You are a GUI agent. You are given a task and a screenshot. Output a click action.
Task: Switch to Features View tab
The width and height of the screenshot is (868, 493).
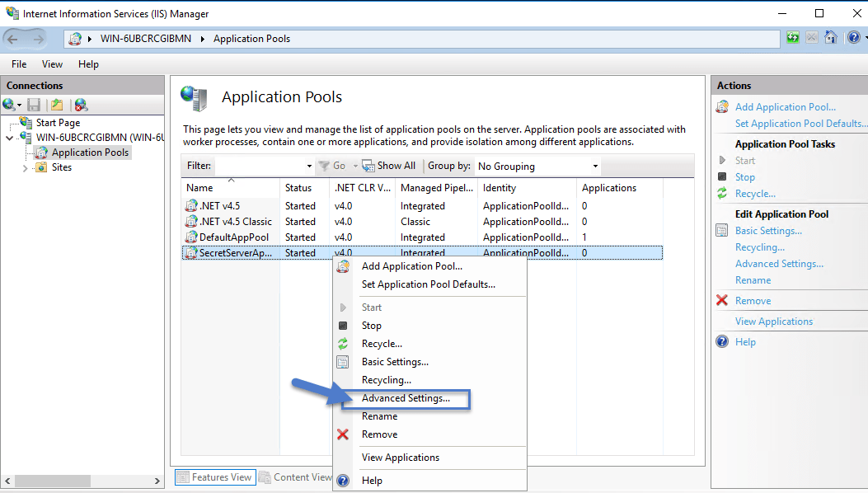coord(215,477)
